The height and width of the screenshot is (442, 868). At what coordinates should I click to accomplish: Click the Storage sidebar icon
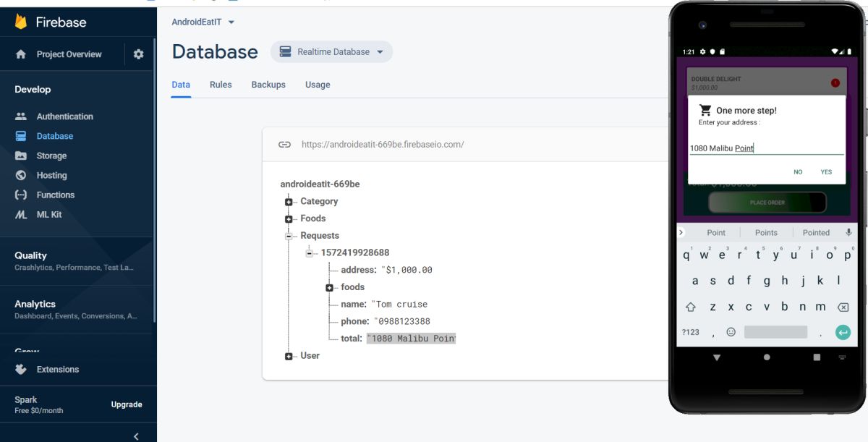coord(21,156)
